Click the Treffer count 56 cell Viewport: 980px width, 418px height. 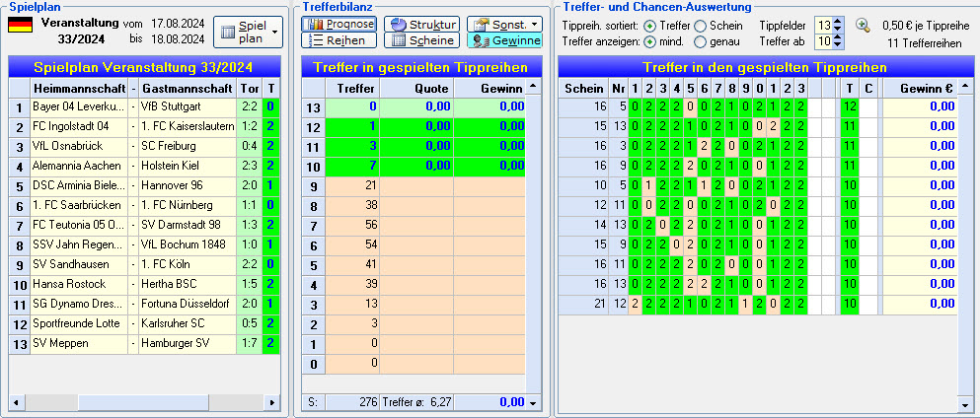[x=352, y=225]
